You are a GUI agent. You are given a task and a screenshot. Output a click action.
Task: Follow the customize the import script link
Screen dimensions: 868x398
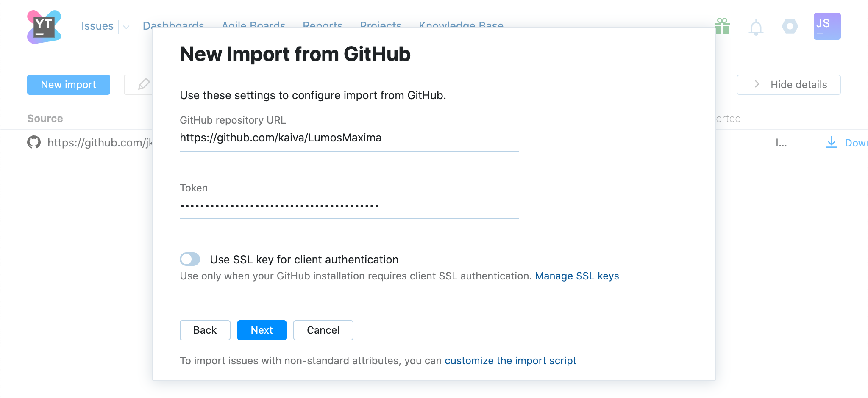pyautogui.click(x=510, y=361)
